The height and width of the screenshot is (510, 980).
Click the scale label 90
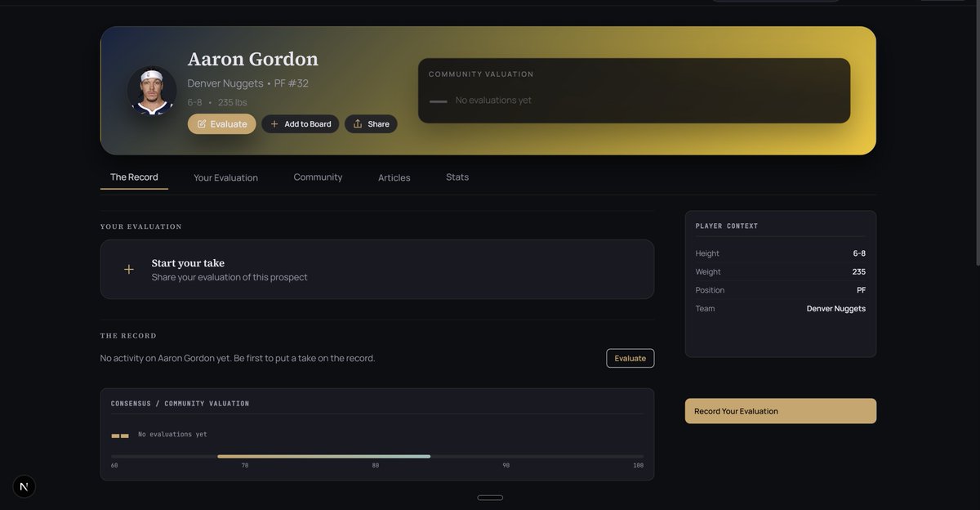pyautogui.click(x=506, y=466)
